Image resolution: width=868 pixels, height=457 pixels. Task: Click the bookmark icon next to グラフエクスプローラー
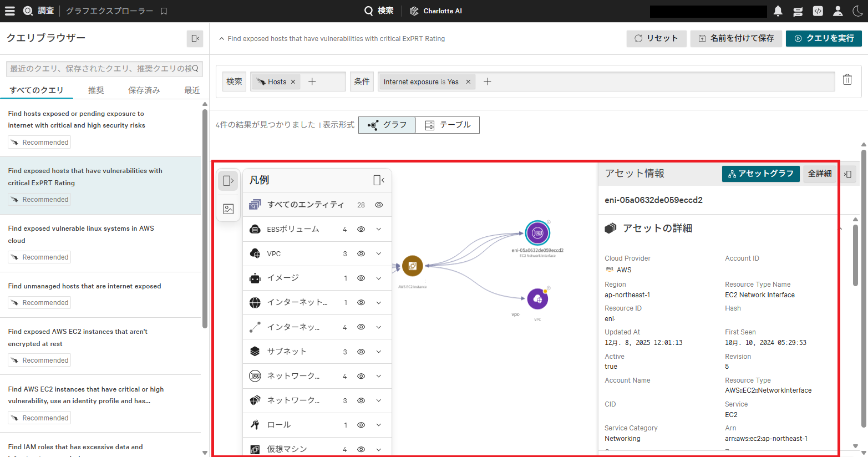click(163, 10)
